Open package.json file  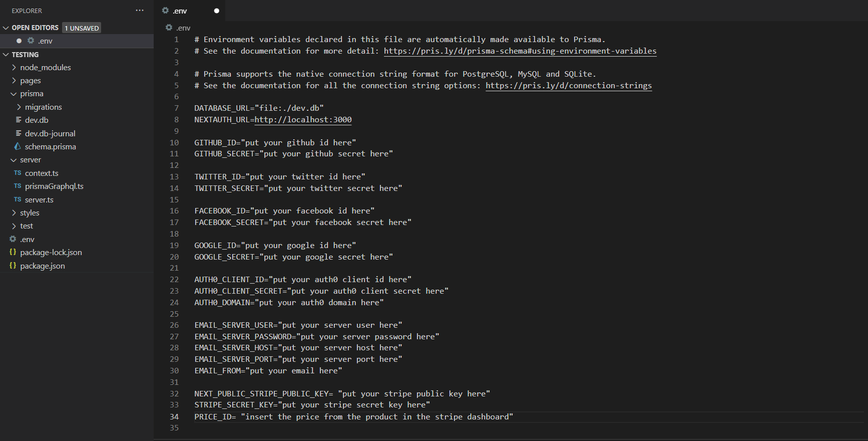pyautogui.click(x=42, y=266)
